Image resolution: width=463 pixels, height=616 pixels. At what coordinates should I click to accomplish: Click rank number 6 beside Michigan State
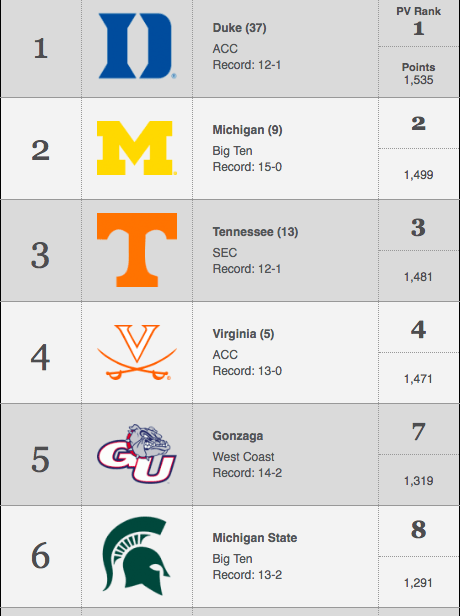pos(40,556)
